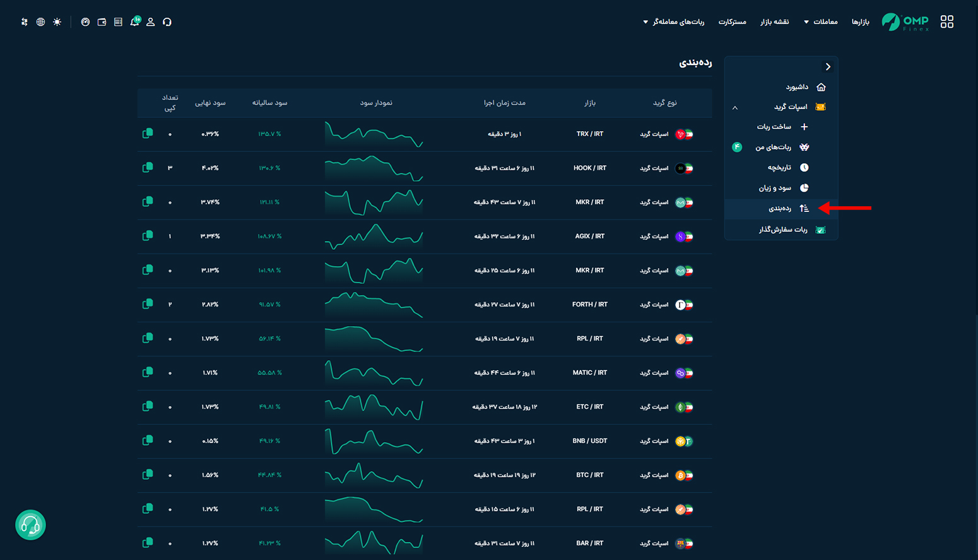Copy the MATIC / IRT bot
978x560 pixels.
click(148, 372)
